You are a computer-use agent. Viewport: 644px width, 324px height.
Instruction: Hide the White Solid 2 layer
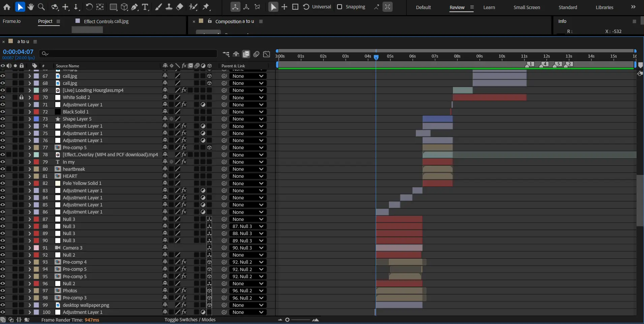(3, 97)
